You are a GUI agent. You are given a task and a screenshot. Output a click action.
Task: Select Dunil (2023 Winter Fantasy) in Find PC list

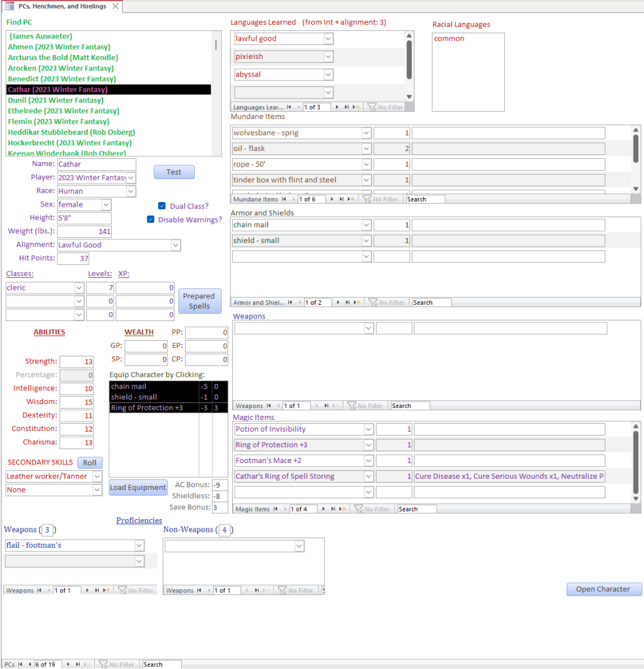[56, 100]
